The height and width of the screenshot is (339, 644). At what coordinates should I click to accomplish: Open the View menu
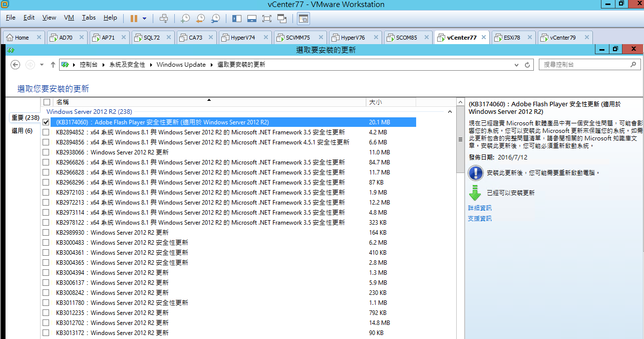pos(49,18)
